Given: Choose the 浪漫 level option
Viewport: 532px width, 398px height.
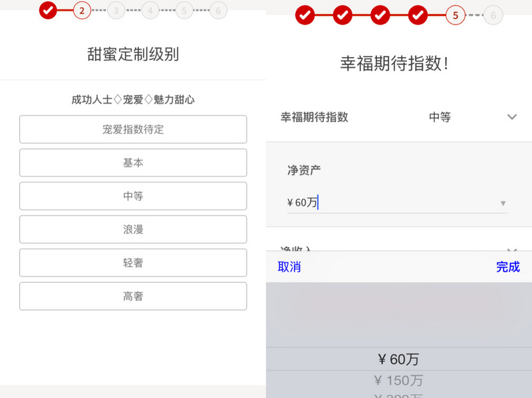Looking at the screenshot, I should 133,229.
